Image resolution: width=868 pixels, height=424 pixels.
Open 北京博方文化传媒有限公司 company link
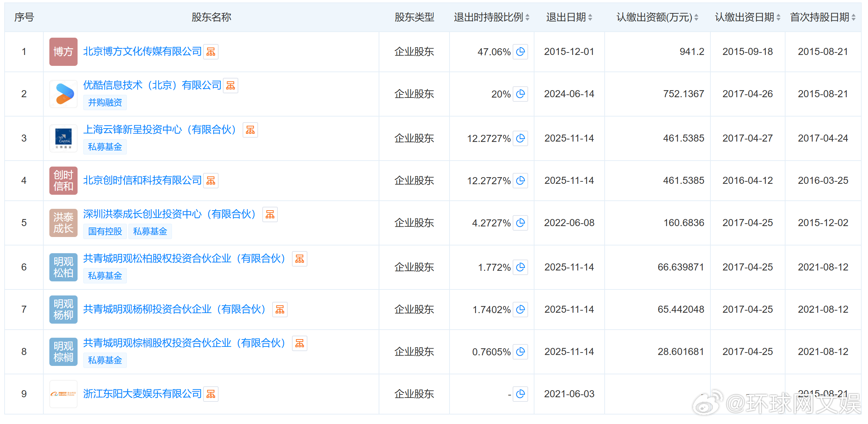(x=142, y=51)
